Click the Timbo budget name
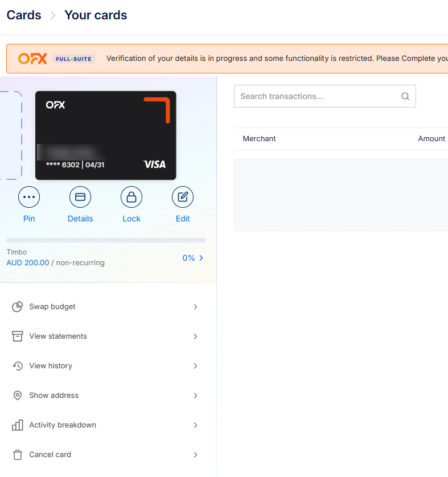The image size is (448, 477). (x=17, y=252)
